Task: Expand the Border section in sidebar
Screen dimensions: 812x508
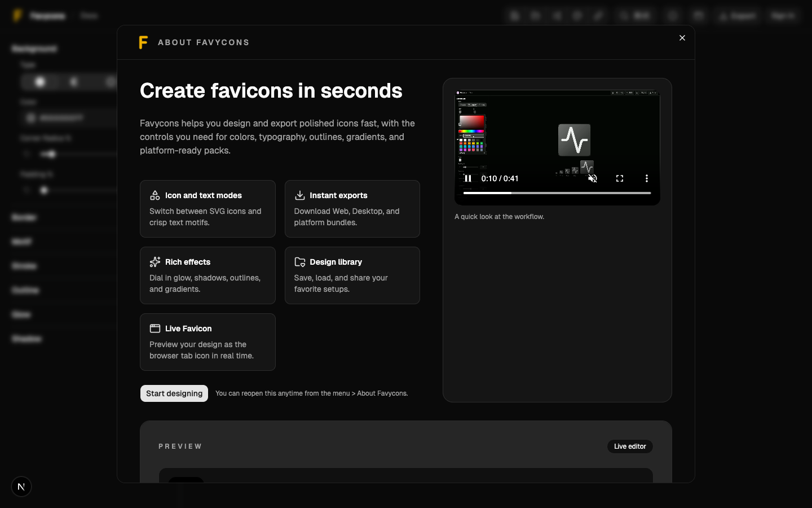Action: tap(24, 217)
